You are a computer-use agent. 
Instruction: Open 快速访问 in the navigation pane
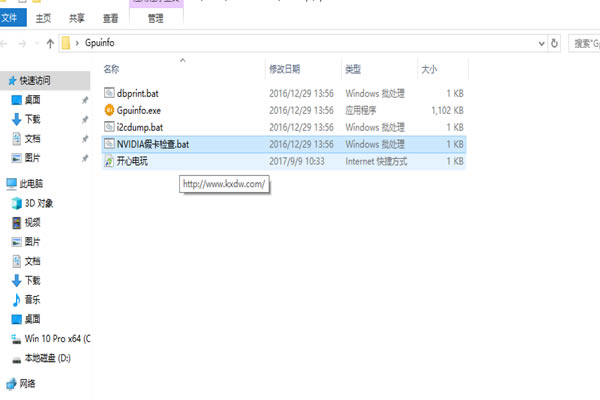[x=35, y=80]
